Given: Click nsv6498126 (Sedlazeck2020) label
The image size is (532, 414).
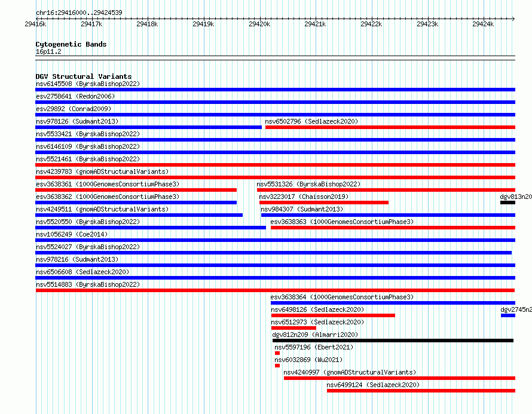Looking at the screenshot, I should point(317,309).
